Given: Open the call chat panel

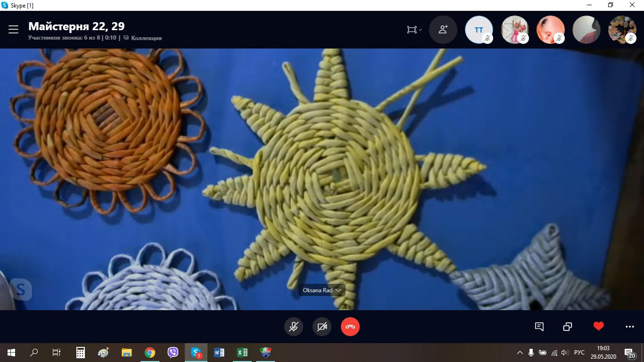Looking at the screenshot, I should 539,327.
